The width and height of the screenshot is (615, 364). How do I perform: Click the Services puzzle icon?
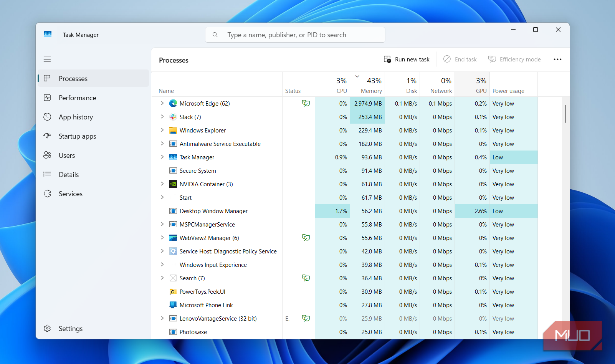coord(47,194)
